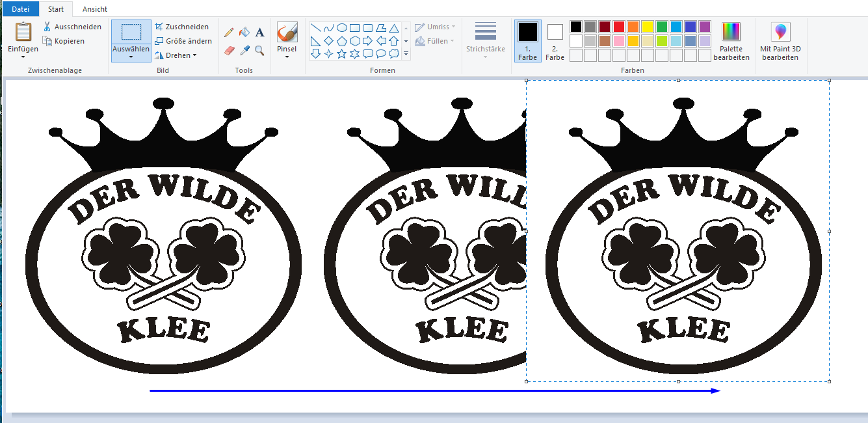868x423 pixels.
Task: Pick the six-point star shape
Action: coord(355,54)
